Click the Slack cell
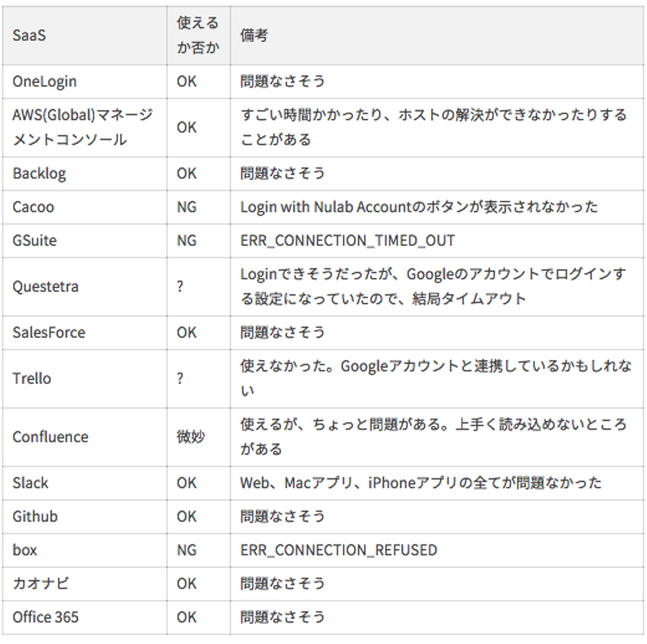This screenshot has width=647, height=644. 30,483
